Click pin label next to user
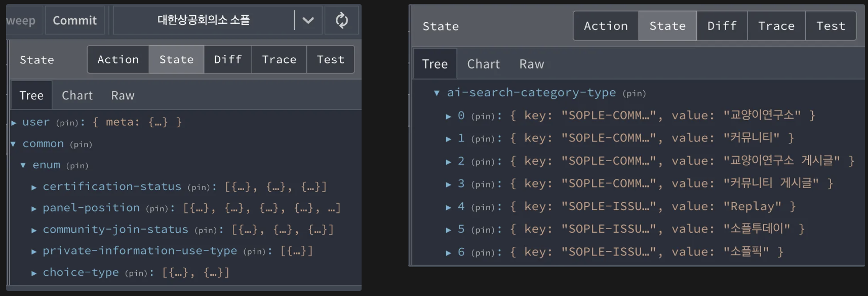This screenshot has width=868, height=296. tap(68, 123)
